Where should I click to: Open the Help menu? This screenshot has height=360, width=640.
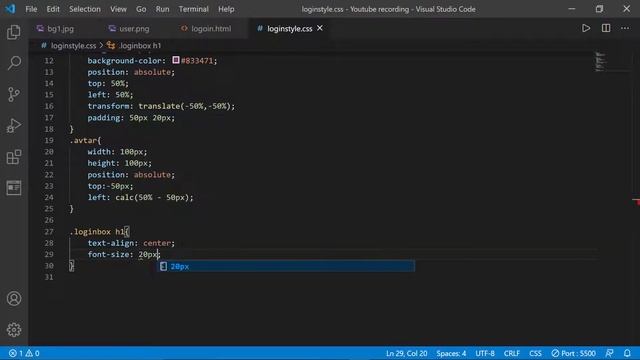point(226,9)
